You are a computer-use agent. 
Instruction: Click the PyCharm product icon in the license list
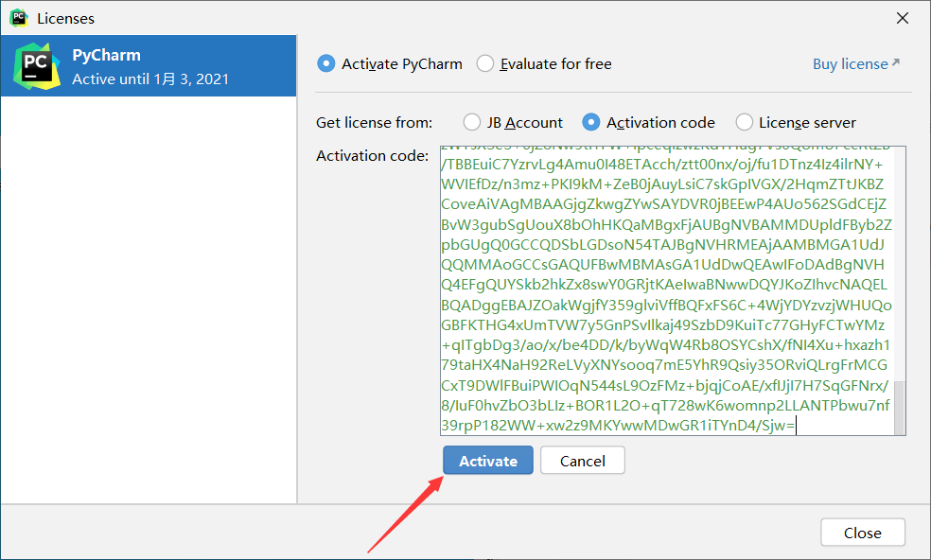pos(37,66)
